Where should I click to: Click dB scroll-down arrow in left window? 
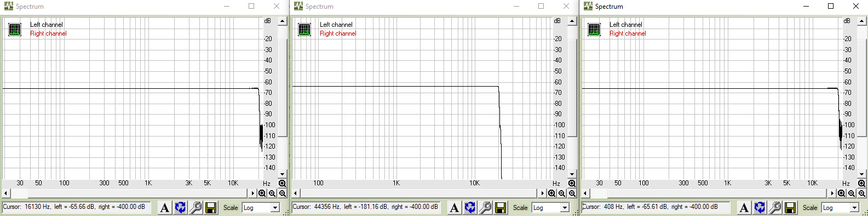tap(283, 174)
